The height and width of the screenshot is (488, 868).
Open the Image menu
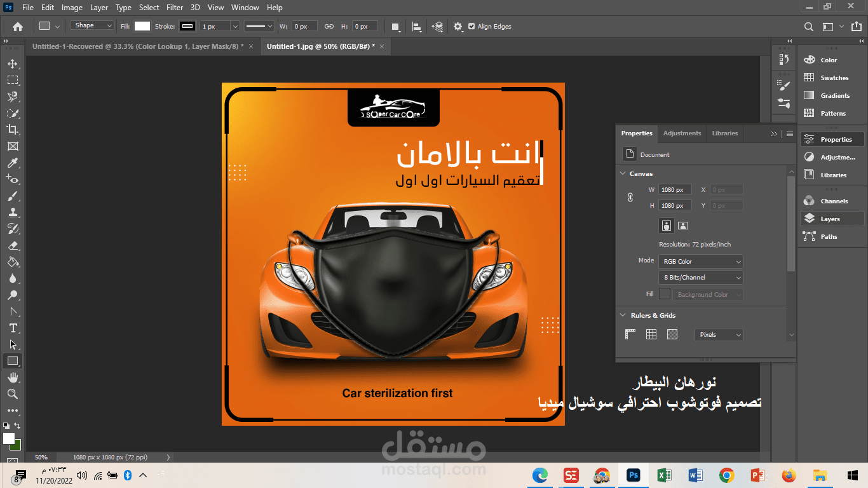pyautogui.click(x=72, y=8)
